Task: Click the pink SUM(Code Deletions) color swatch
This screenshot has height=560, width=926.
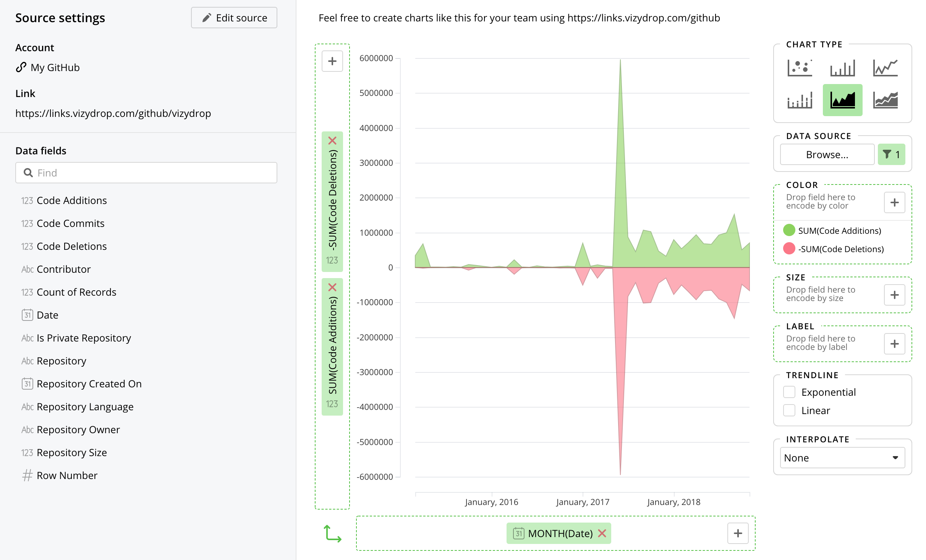Action: (x=789, y=249)
